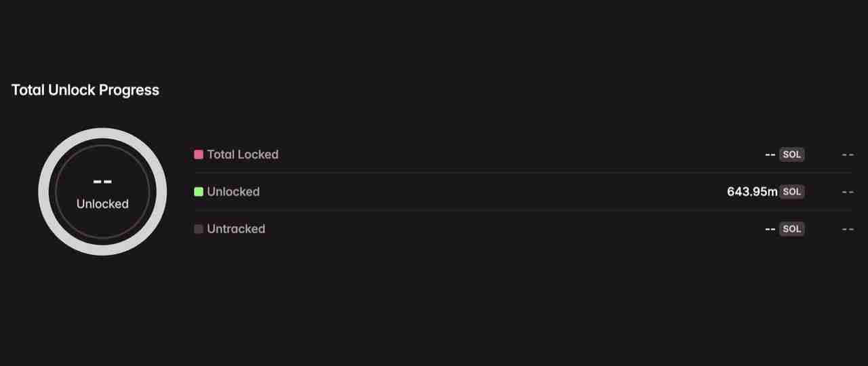The image size is (868, 366).
Task: Click the SOL badge in Total Locked row
Action: point(791,155)
